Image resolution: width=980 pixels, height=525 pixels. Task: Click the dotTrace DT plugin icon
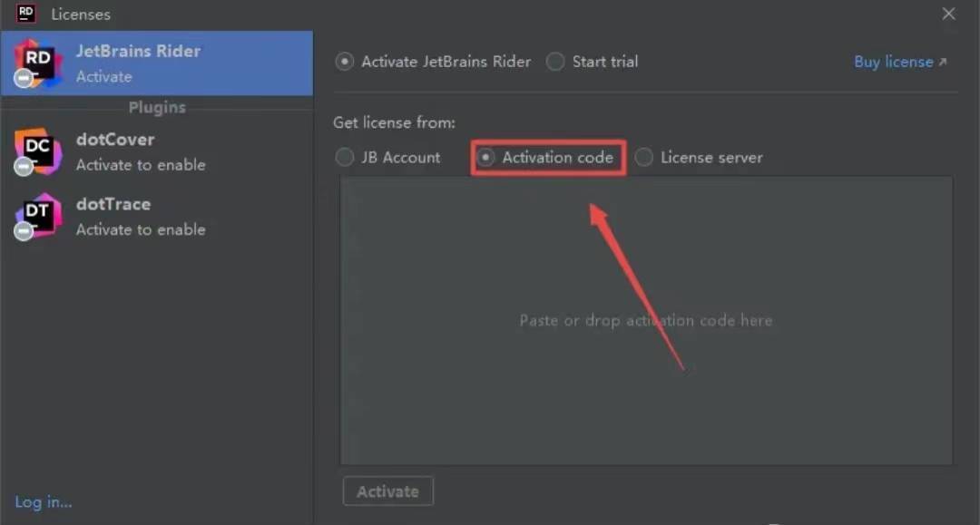tap(37, 217)
